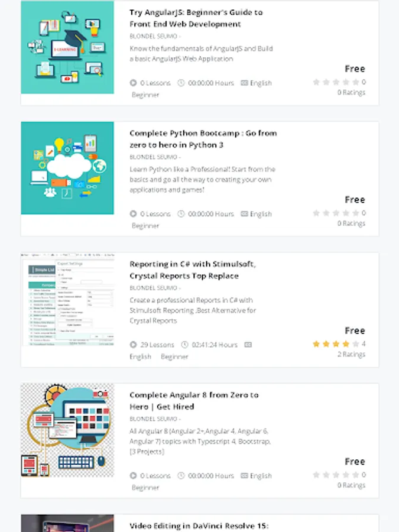Open Complete Angular 8 Zero to Hero title
Image resolution: width=399 pixels, height=532 pixels.
(194, 401)
